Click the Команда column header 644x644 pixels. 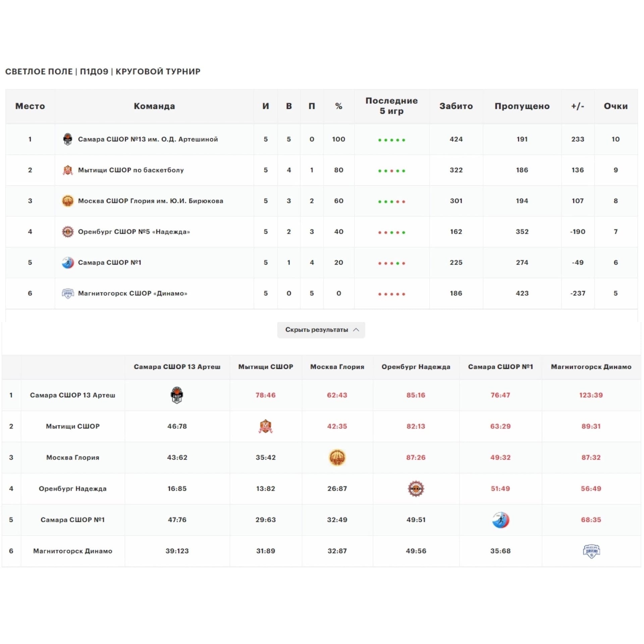click(x=154, y=106)
